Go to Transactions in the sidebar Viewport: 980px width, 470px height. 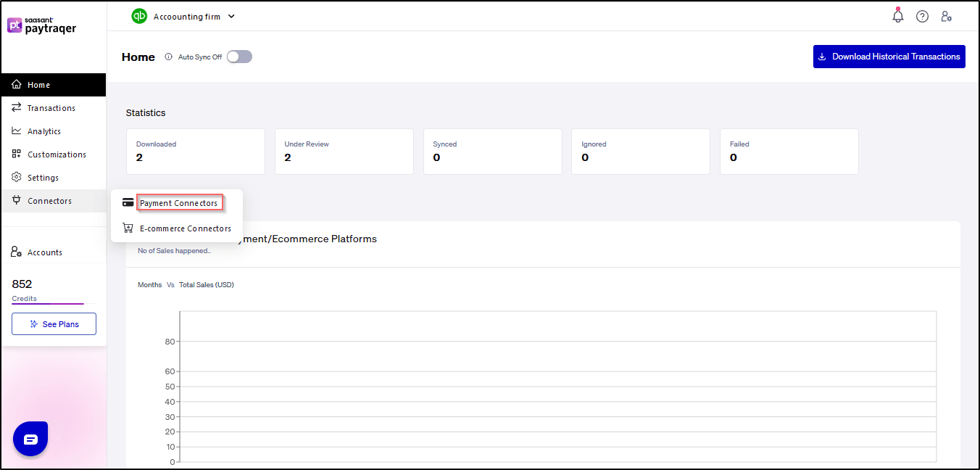click(x=51, y=108)
